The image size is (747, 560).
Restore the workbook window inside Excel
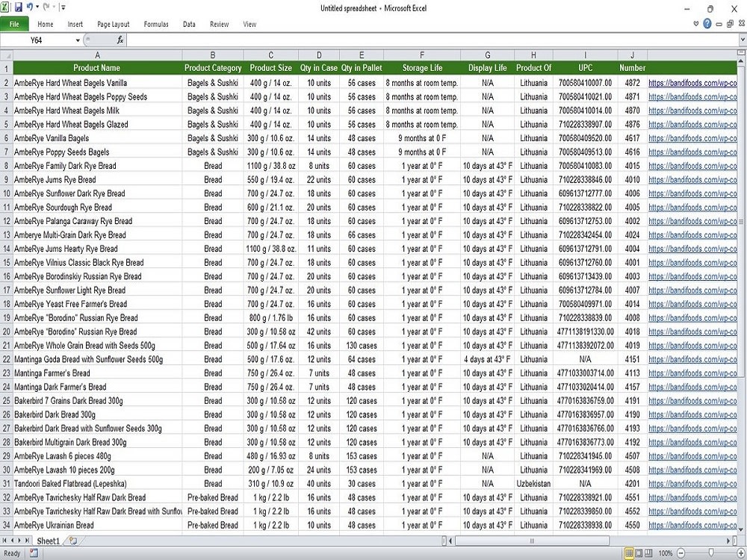730,24
